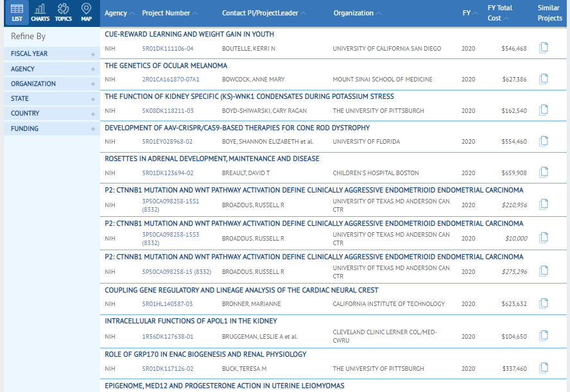This screenshot has width=570, height=392.
Task: View similar projects for 3P50CA098258-15S3 row
Action: tap(544, 238)
